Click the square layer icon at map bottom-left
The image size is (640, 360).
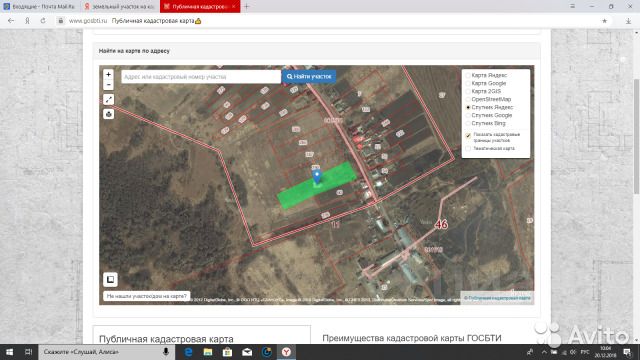click(110, 280)
